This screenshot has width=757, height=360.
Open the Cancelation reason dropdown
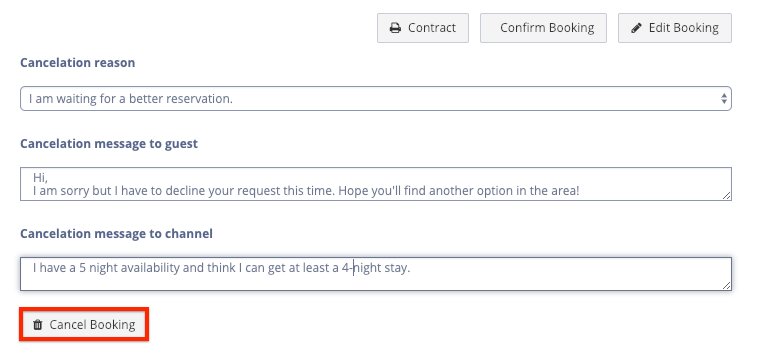[x=376, y=98]
